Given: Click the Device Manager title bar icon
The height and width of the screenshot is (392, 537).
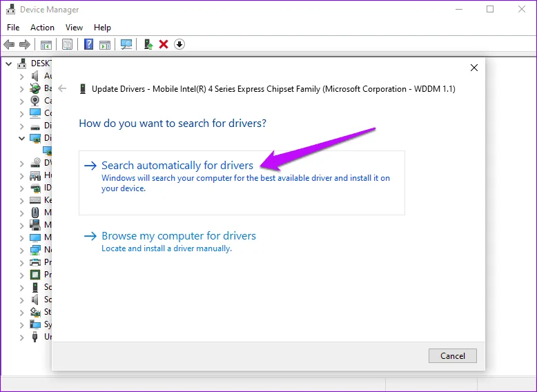Looking at the screenshot, I should point(10,10).
